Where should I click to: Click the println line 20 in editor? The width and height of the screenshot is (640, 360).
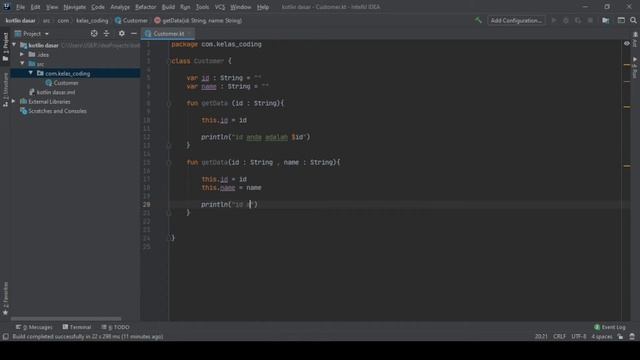229,204
